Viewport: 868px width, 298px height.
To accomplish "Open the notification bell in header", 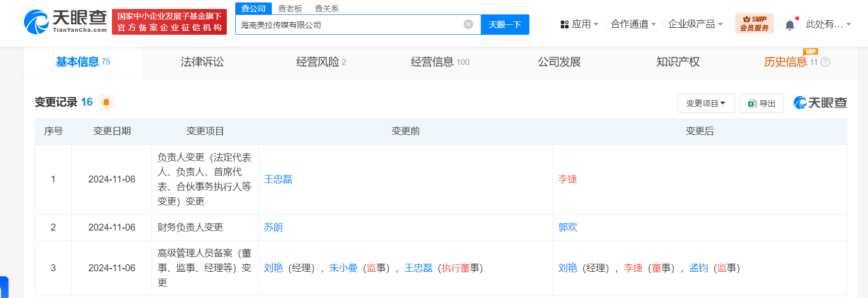I will (790, 25).
